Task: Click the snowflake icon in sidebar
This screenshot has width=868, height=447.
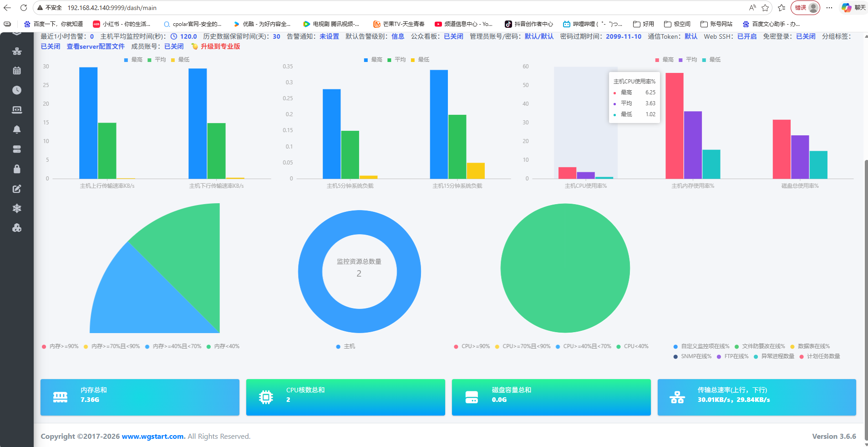Action: [x=17, y=208]
